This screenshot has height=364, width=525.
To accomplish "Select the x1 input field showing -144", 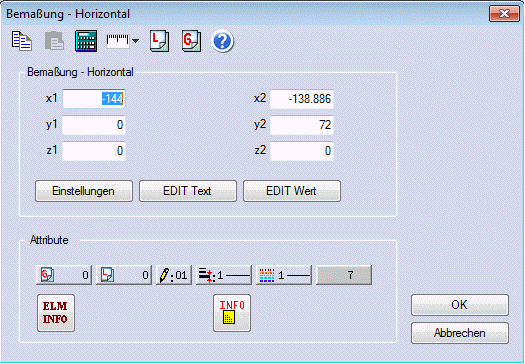I will click(94, 99).
